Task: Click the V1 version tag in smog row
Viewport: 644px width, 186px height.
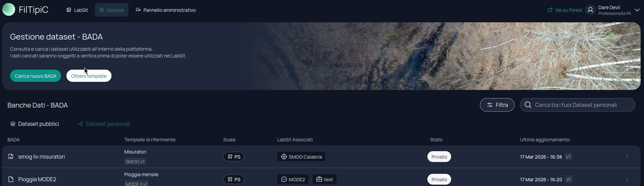Action: click(x=568, y=157)
